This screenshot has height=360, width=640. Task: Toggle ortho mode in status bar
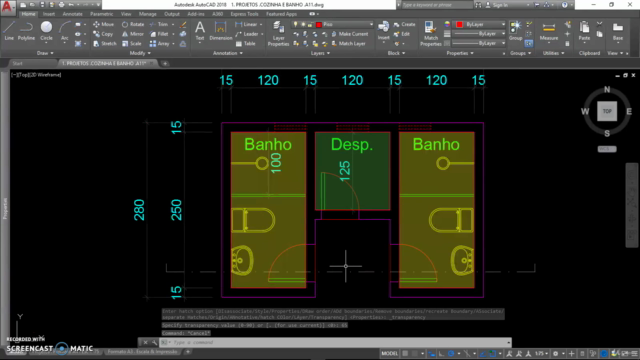click(x=441, y=353)
